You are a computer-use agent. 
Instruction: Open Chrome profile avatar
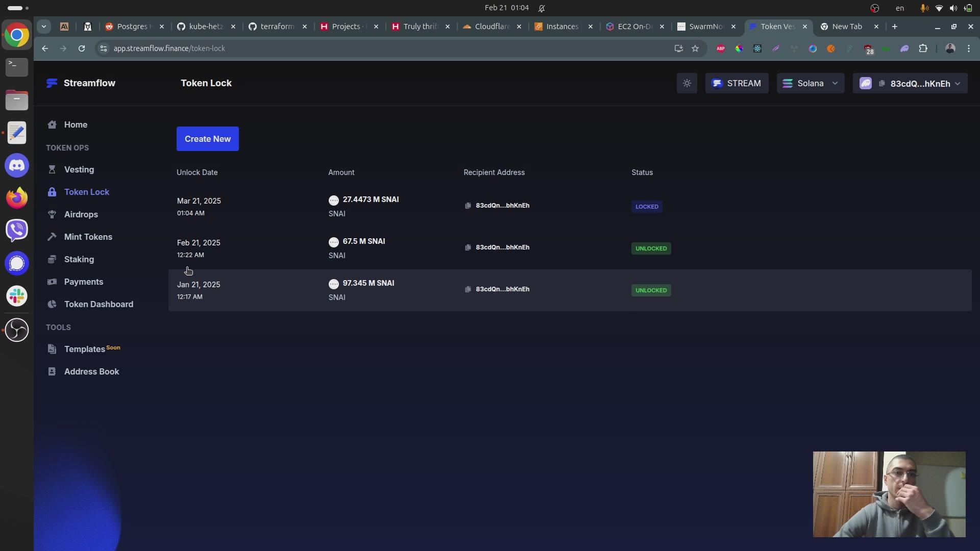(950, 48)
